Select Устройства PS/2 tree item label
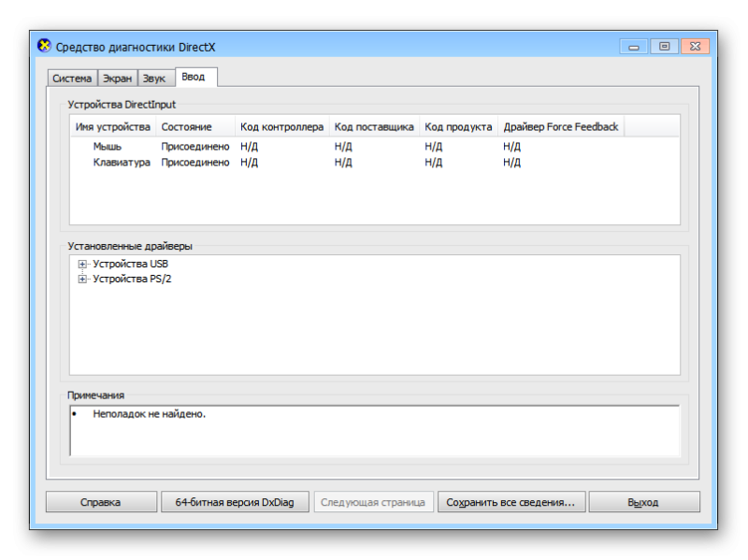The height and width of the screenshot is (560, 748). point(132,279)
